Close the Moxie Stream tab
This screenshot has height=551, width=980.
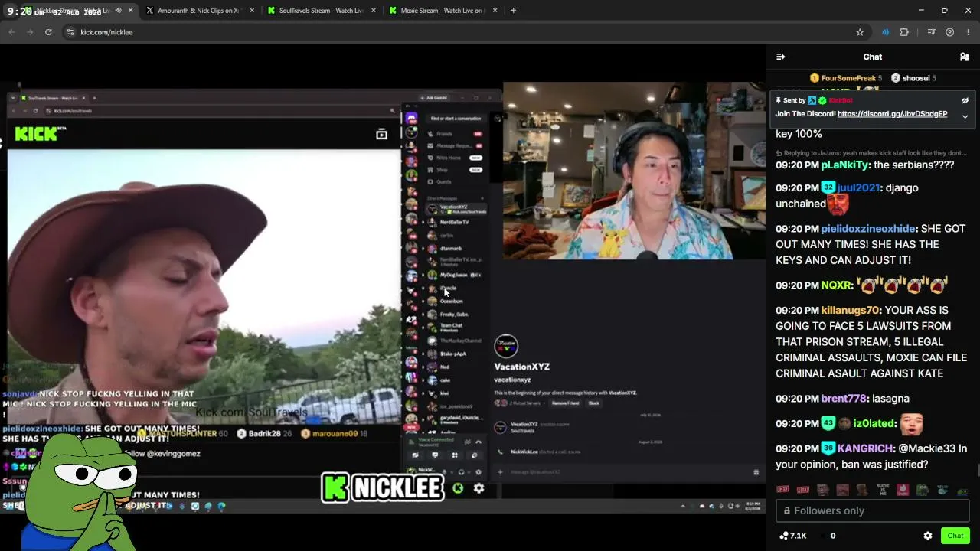[x=495, y=11]
